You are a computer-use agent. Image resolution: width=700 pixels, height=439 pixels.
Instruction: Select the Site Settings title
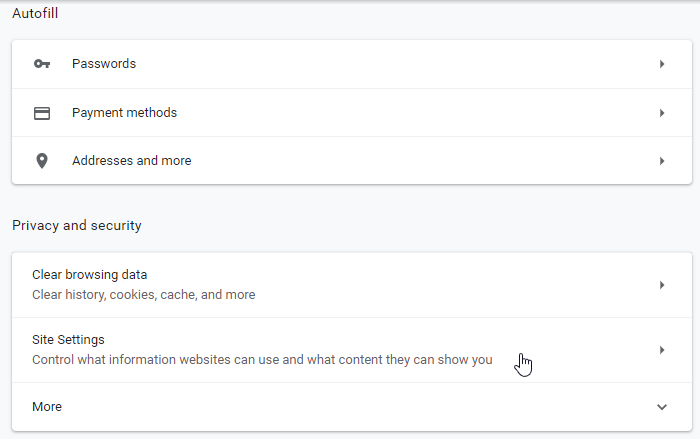tap(68, 340)
